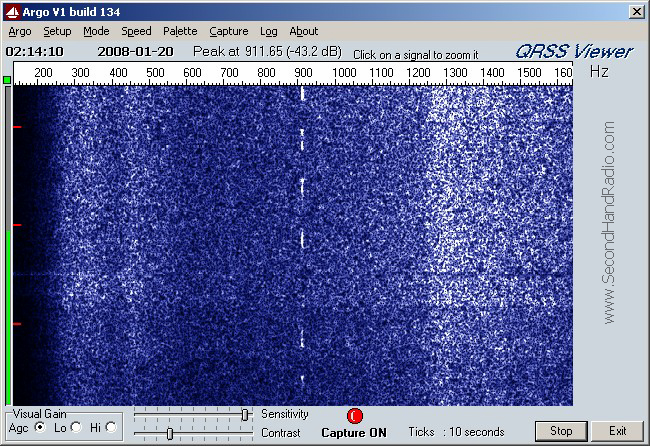Open the Speed menu

click(136, 31)
